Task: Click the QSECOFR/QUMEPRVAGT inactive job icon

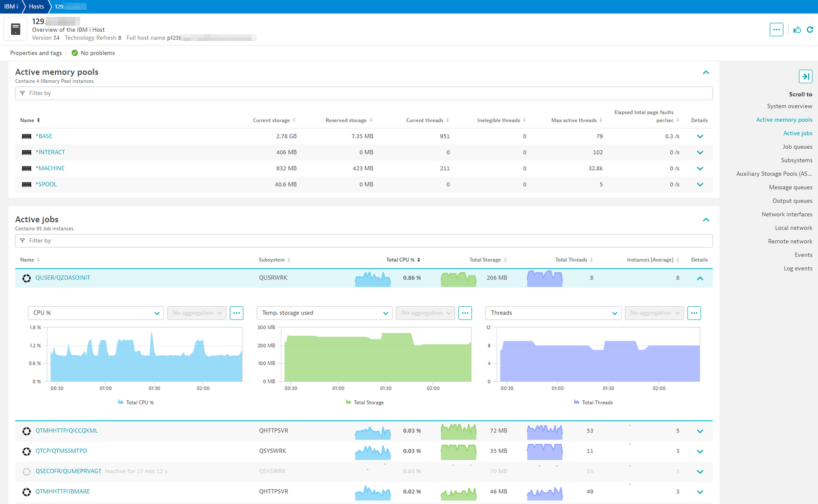Action: [x=27, y=471]
